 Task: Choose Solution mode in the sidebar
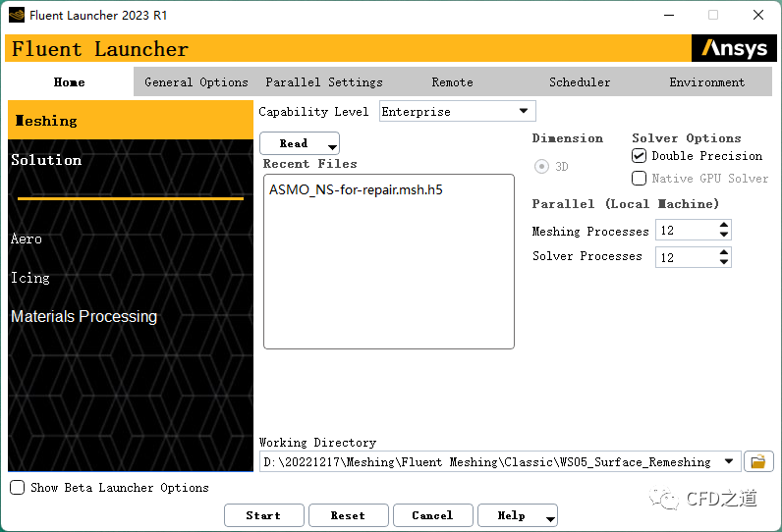pos(46,160)
